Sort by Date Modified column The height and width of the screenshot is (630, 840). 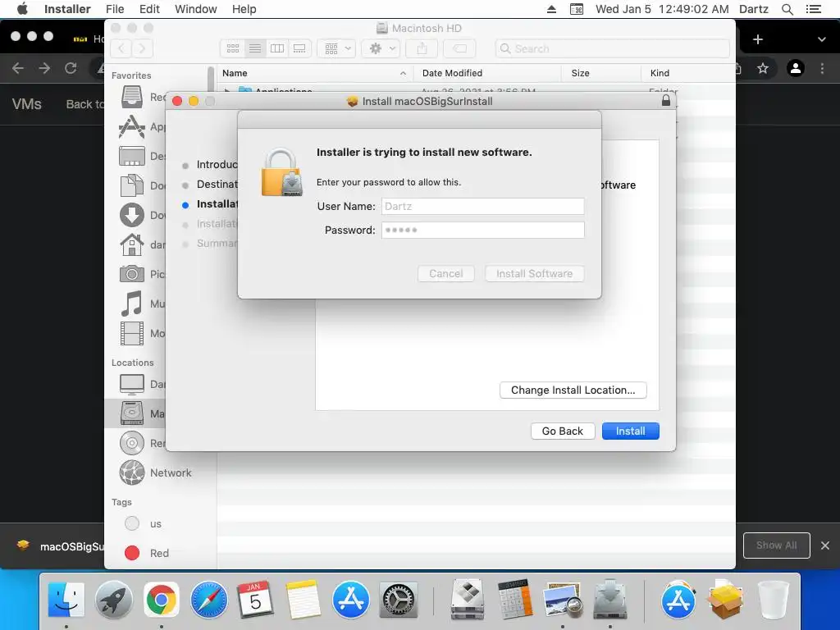pyautogui.click(x=487, y=73)
